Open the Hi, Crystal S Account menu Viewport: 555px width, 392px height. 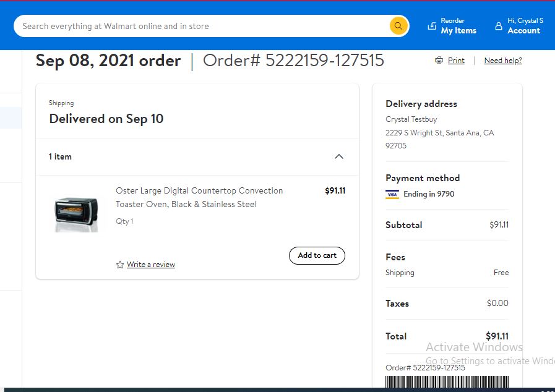click(x=519, y=26)
